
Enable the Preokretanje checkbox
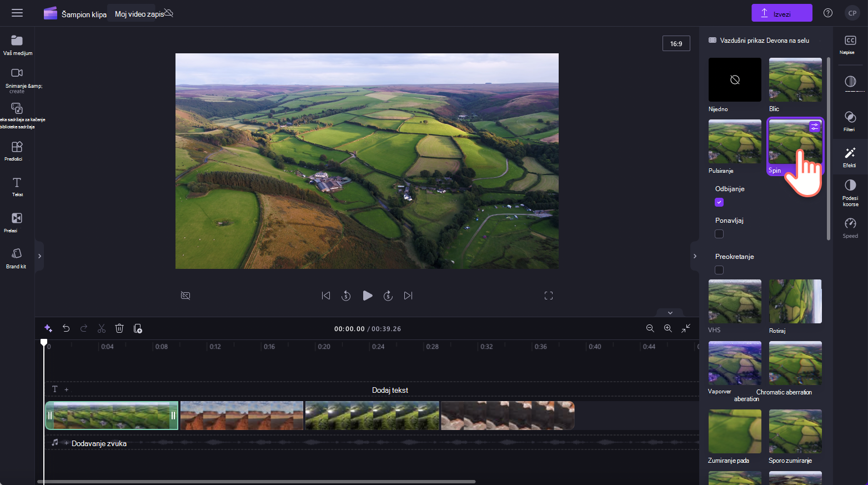[719, 270]
